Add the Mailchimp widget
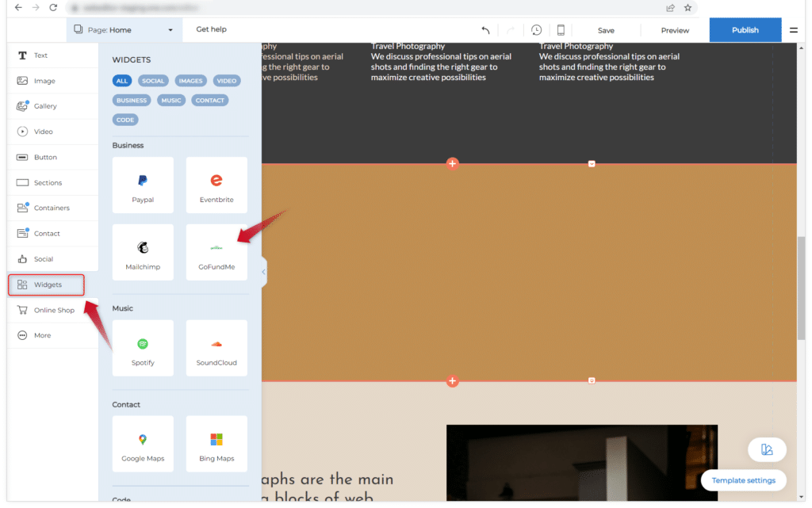 (x=143, y=253)
